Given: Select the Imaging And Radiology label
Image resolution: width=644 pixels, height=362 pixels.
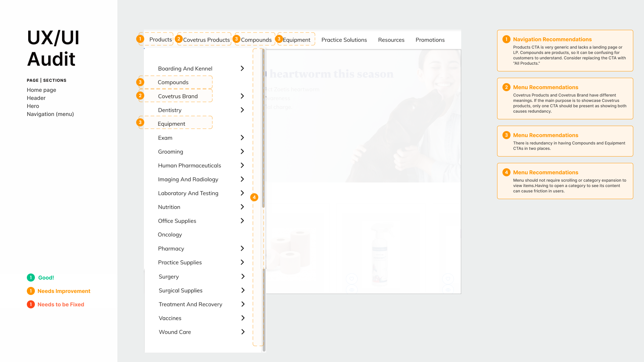Looking at the screenshot, I should 188,180.
